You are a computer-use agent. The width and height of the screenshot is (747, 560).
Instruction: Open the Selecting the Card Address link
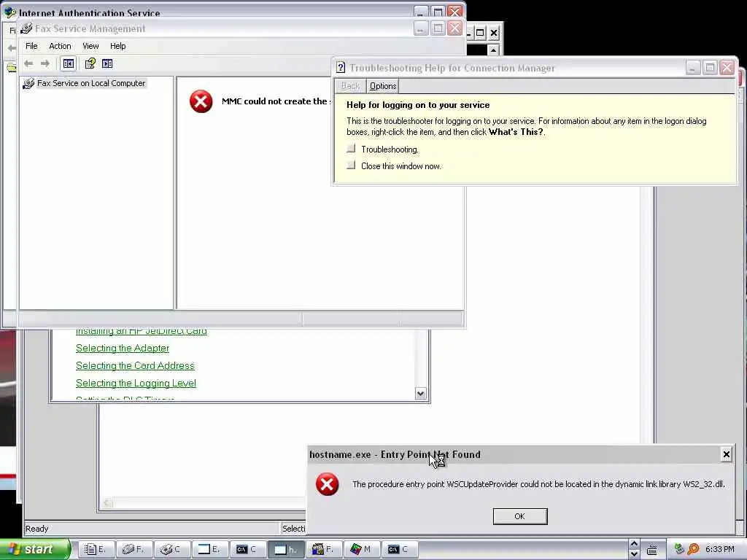[x=135, y=366]
